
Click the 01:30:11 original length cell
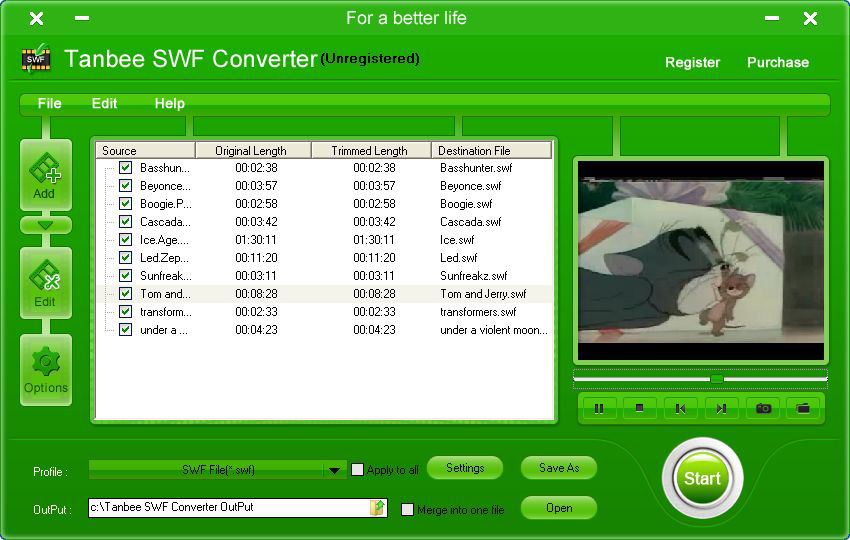tap(256, 240)
